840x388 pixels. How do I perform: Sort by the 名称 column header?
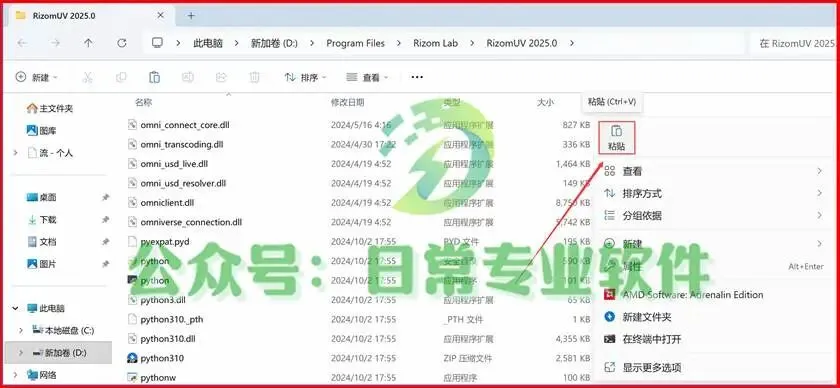pyautogui.click(x=144, y=102)
